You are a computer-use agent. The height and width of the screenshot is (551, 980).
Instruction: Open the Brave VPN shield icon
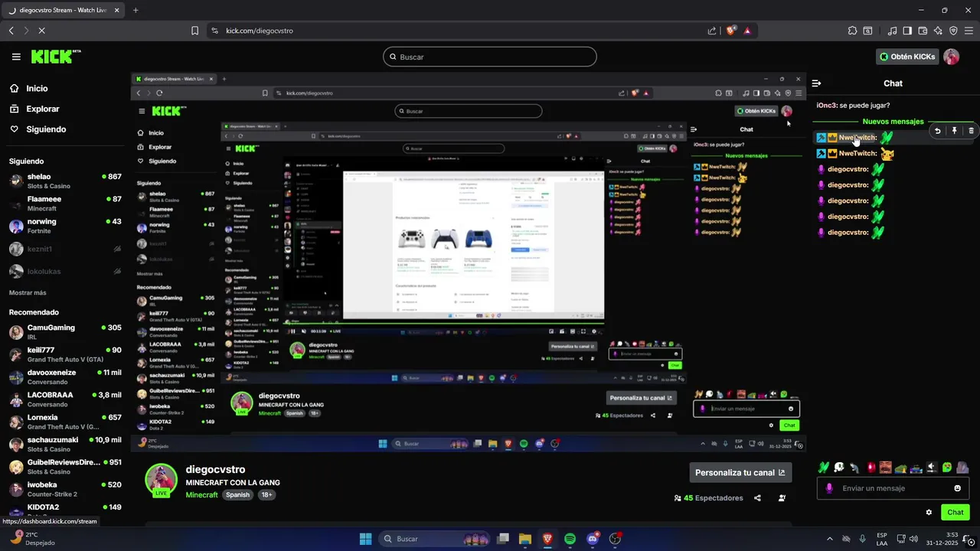click(953, 31)
